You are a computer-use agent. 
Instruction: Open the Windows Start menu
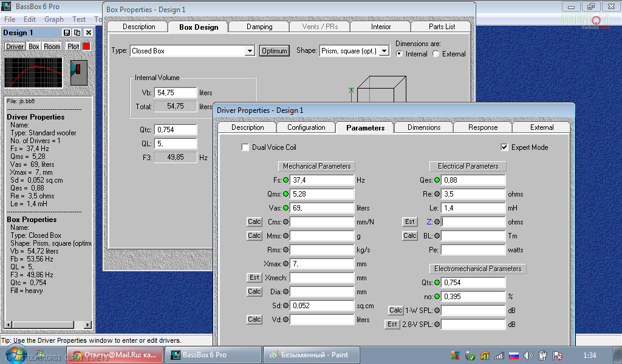point(16,354)
